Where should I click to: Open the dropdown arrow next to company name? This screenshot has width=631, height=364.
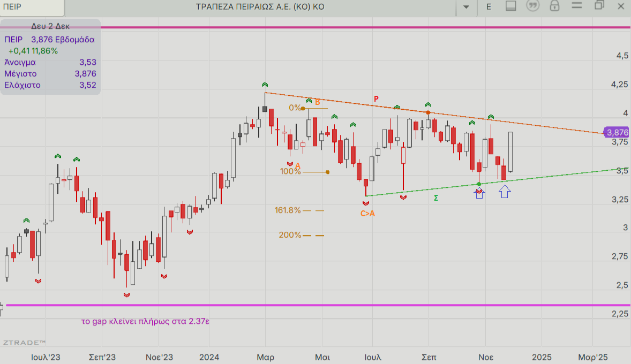466,7
